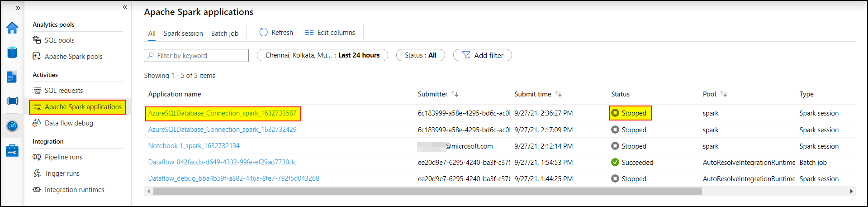Select the @microsoft.com submitter cell
Image resolution: width=868 pixels, height=207 pixels.
tap(455, 146)
